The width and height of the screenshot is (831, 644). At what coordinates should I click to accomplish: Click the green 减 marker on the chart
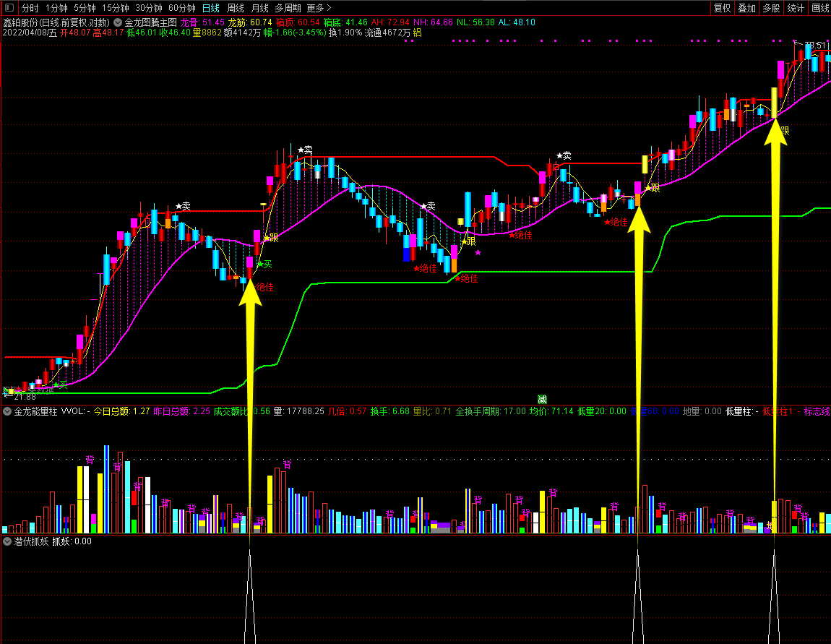[542, 399]
